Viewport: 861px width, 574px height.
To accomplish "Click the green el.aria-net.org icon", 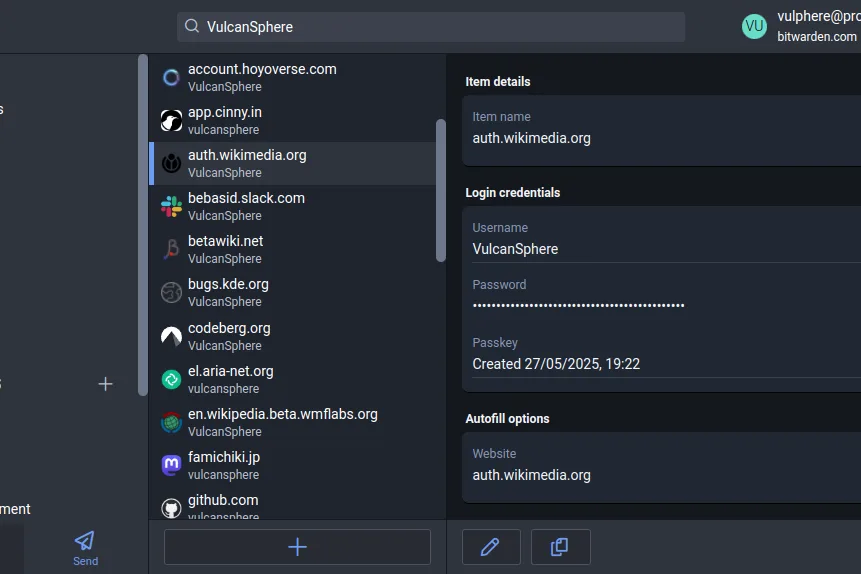I will click(171, 379).
